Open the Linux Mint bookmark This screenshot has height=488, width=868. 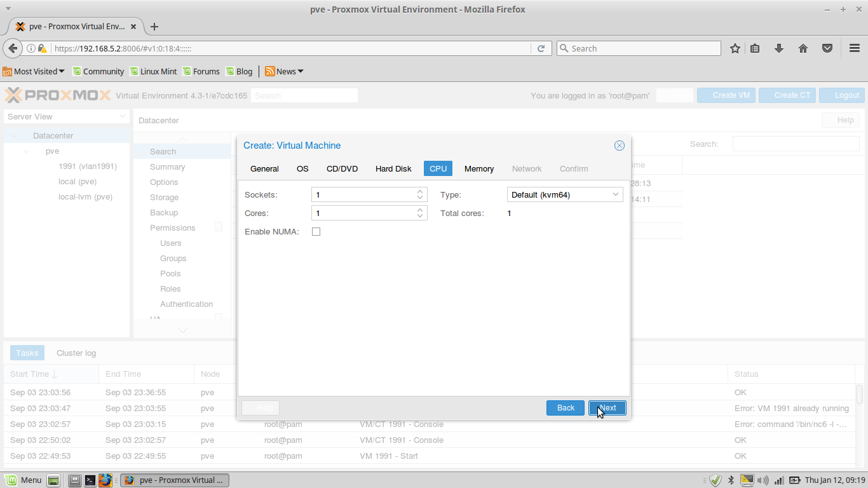153,71
